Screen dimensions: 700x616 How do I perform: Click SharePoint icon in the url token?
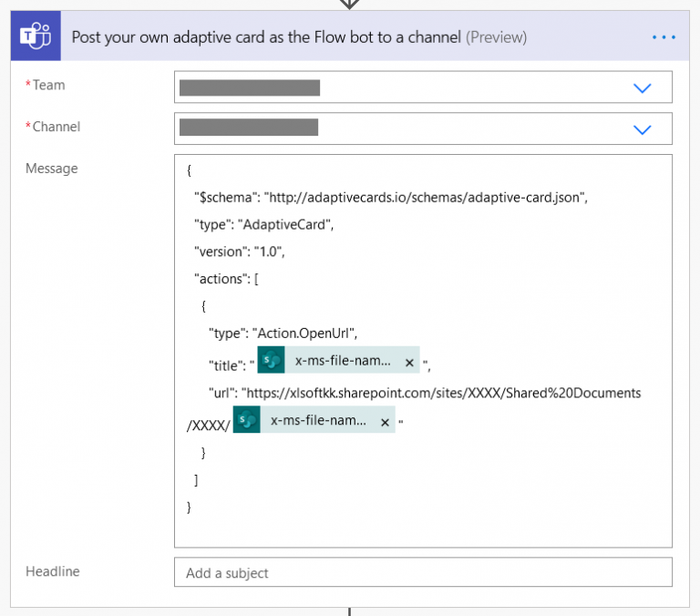coord(247,421)
